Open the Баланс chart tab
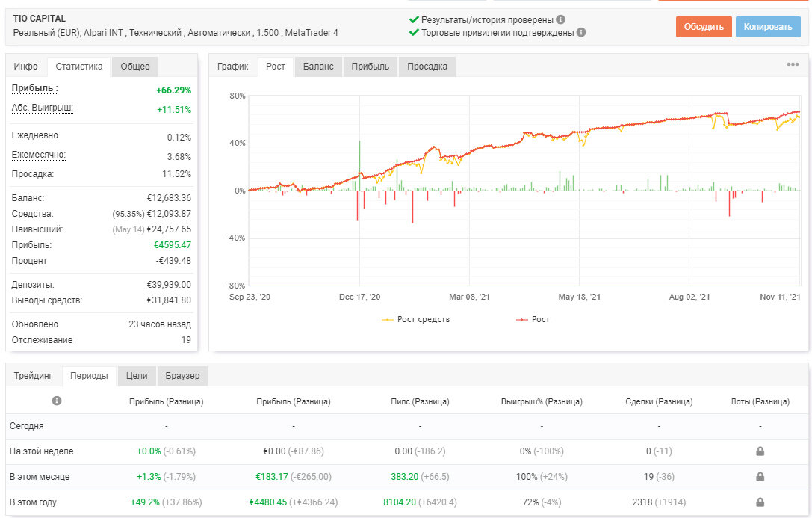The width and height of the screenshot is (812, 518). pyautogui.click(x=318, y=67)
